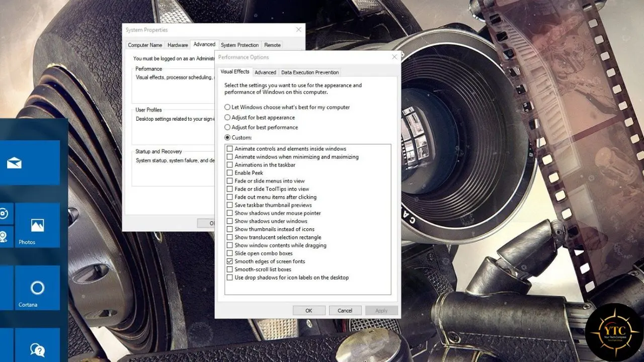The image size is (644, 362).
Task: Enable Show shadows under mouse pointer
Action: click(230, 213)
